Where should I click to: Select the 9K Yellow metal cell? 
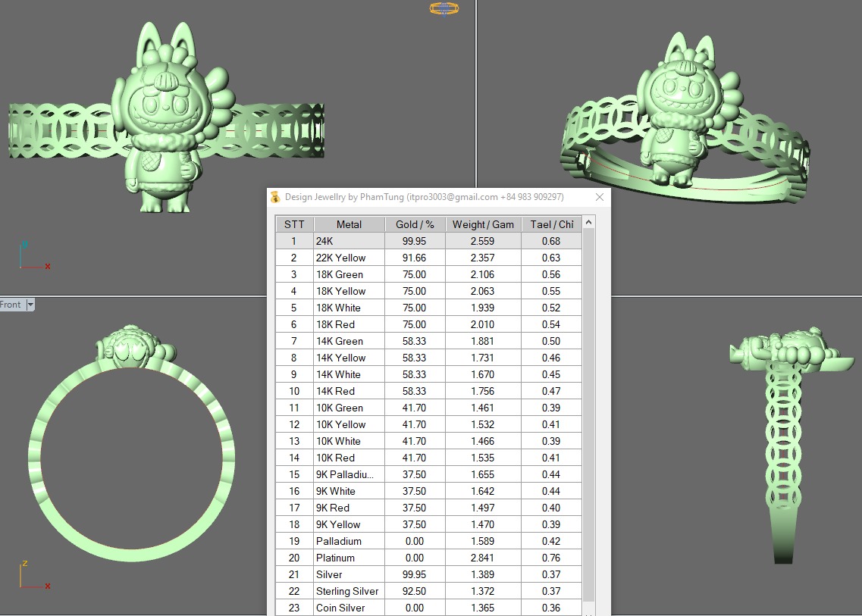coord(349,524)
